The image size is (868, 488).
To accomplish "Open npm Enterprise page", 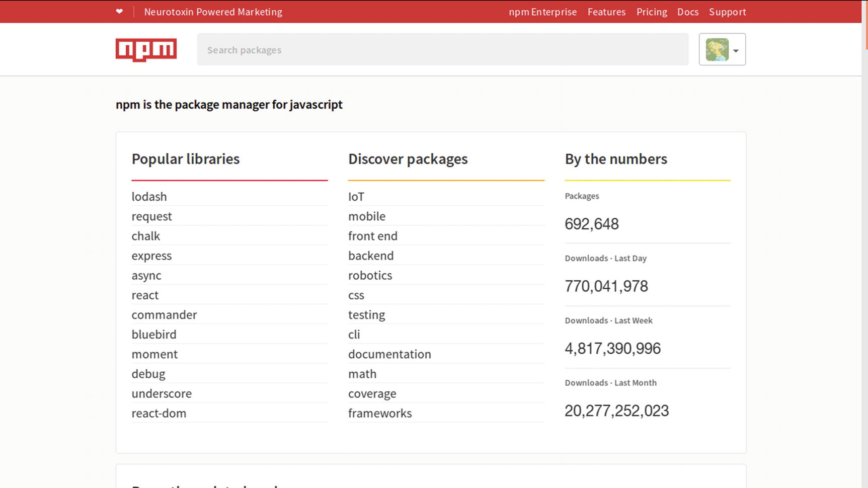I will coord(542,12).
